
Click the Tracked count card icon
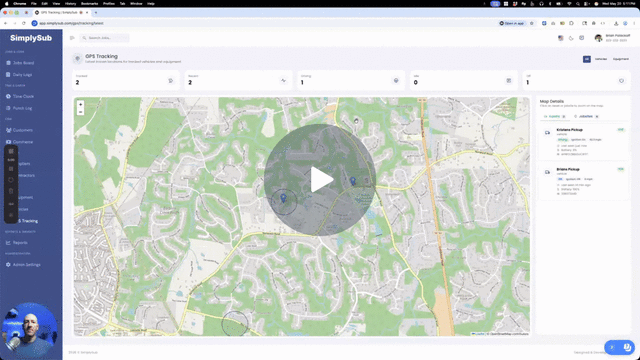(x=171, y=81)
